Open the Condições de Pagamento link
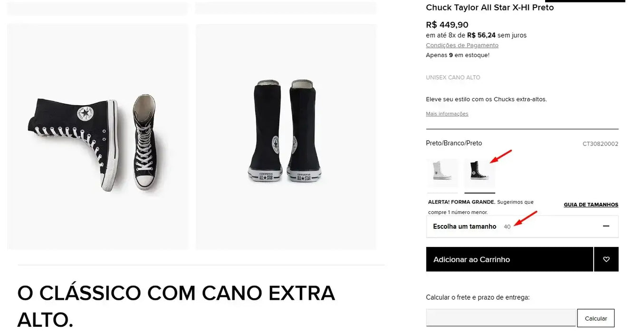Image resolution: width=644 pixels, height=333 pixels. [x=462, y=45]
